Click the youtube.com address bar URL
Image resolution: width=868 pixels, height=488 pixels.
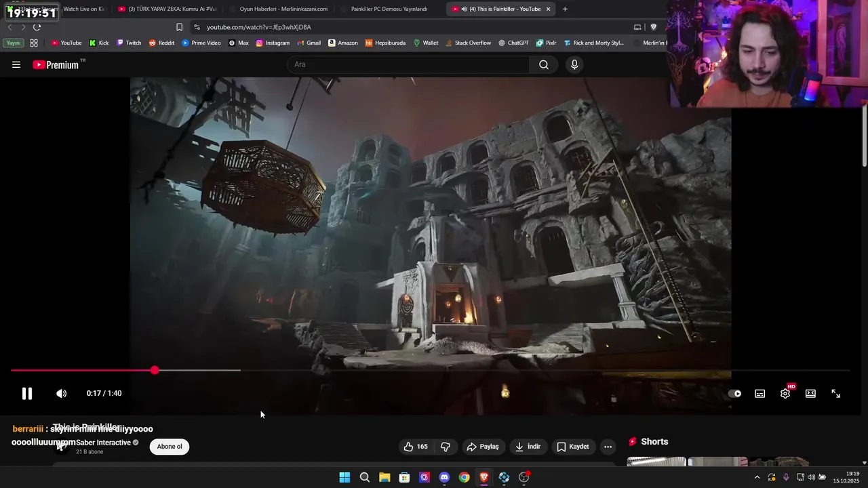click(x=258, y=27)
